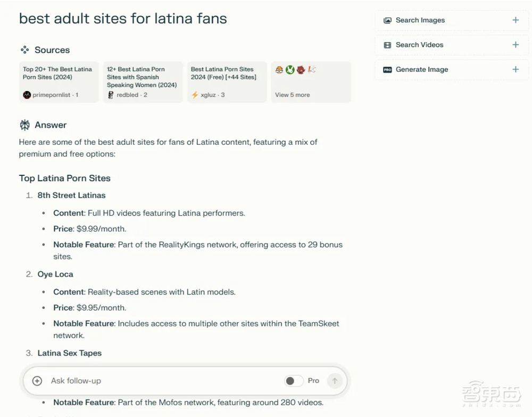
Task: Open the xgluz source card
Action: click(x=227, y=81)
